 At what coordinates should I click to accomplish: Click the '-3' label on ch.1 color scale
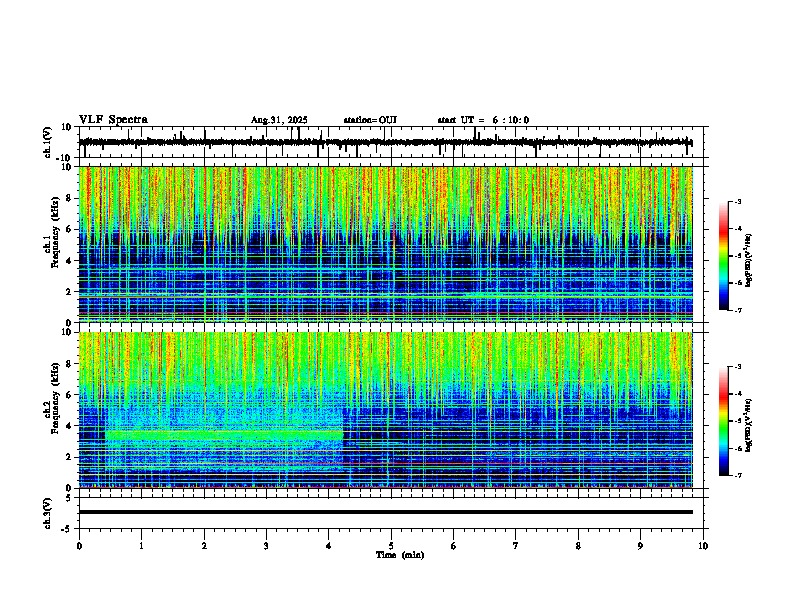(737, 202)
